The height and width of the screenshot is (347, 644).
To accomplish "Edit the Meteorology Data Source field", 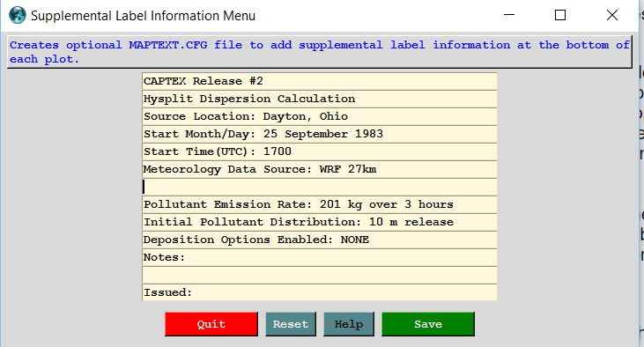I will [x=320, y=170].
